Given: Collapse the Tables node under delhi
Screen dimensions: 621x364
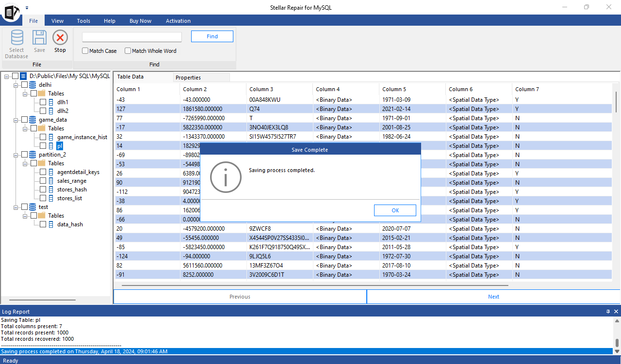Looking at the screenshot, I should 25,94.
